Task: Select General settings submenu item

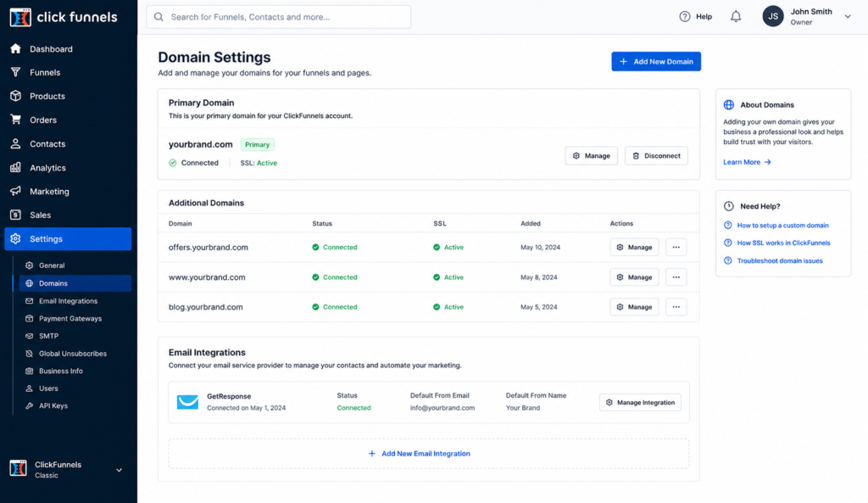Action: (75, 265)
